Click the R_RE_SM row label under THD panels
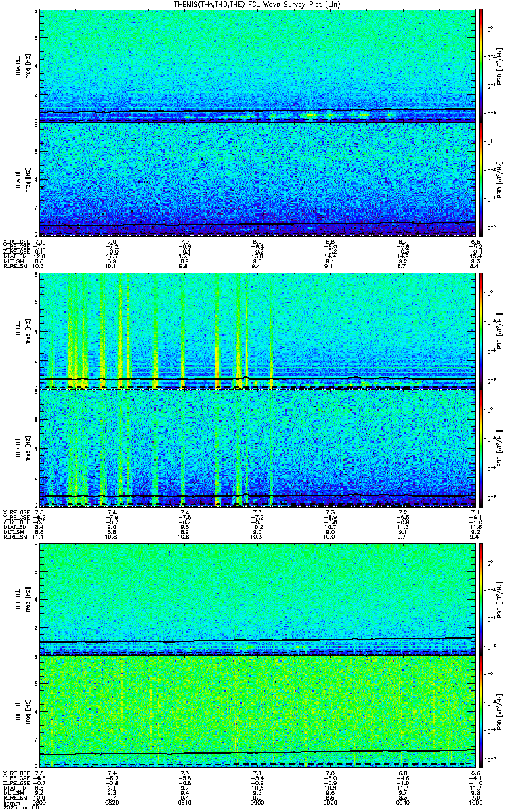The width and height of the screenshot is (508, 812). 14,537
